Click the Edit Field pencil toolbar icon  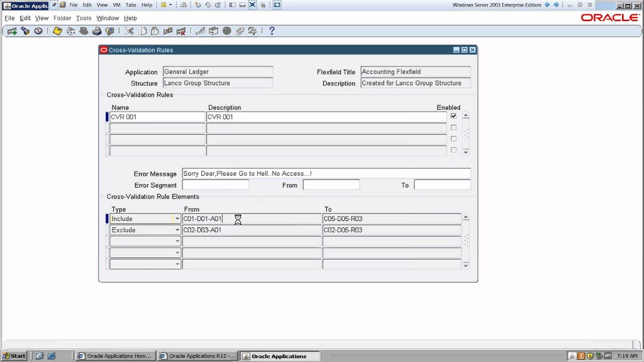200,31
